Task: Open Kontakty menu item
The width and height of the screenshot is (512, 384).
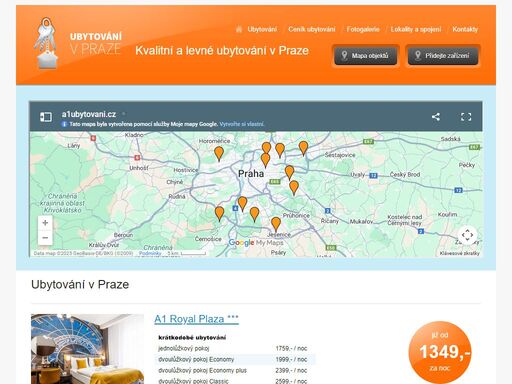Action: coord(465,29)
